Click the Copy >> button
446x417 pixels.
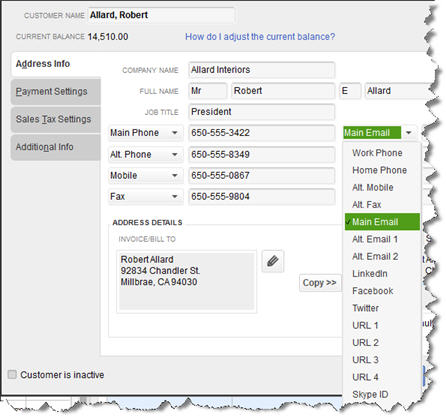click(x=319, y=283)
